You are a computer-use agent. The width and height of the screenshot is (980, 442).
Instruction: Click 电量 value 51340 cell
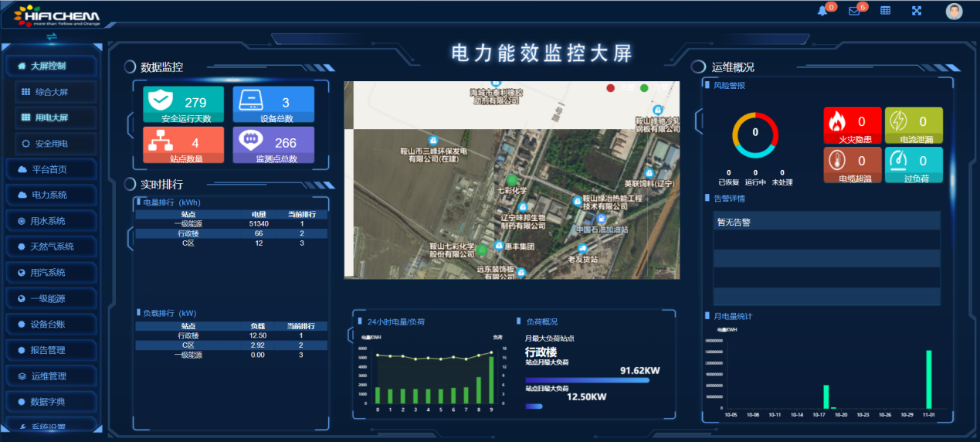(x=259, y=223)
